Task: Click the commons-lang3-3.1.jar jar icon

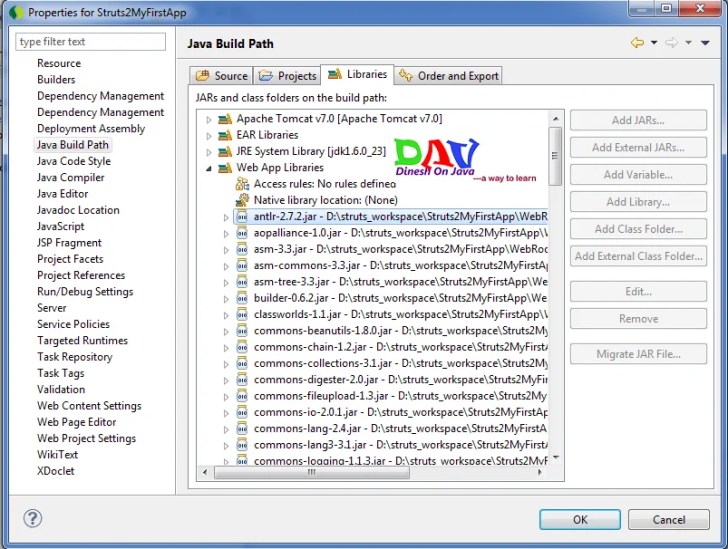Action: pos(242,445)
